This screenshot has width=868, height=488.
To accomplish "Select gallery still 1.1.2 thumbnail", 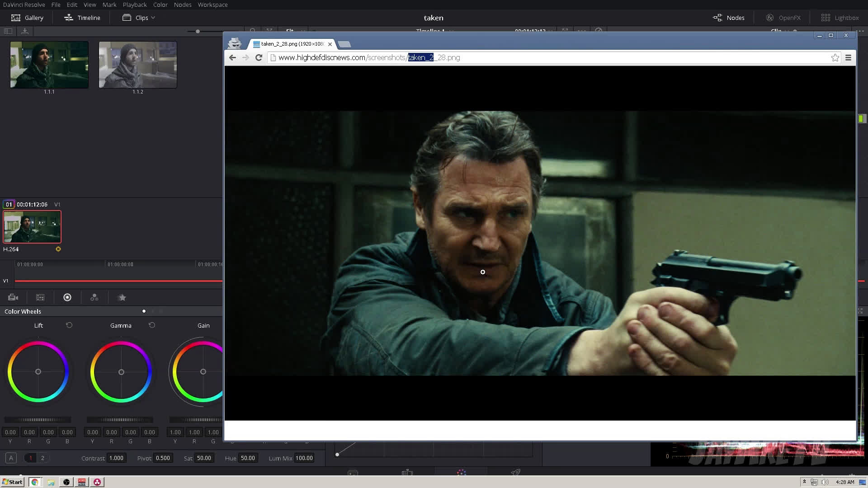I will click(137, 65).
